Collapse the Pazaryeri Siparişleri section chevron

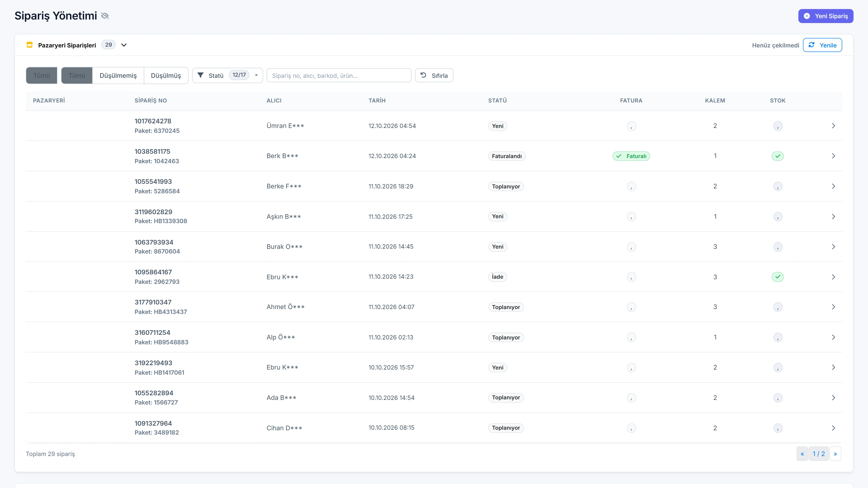[124, 45]
